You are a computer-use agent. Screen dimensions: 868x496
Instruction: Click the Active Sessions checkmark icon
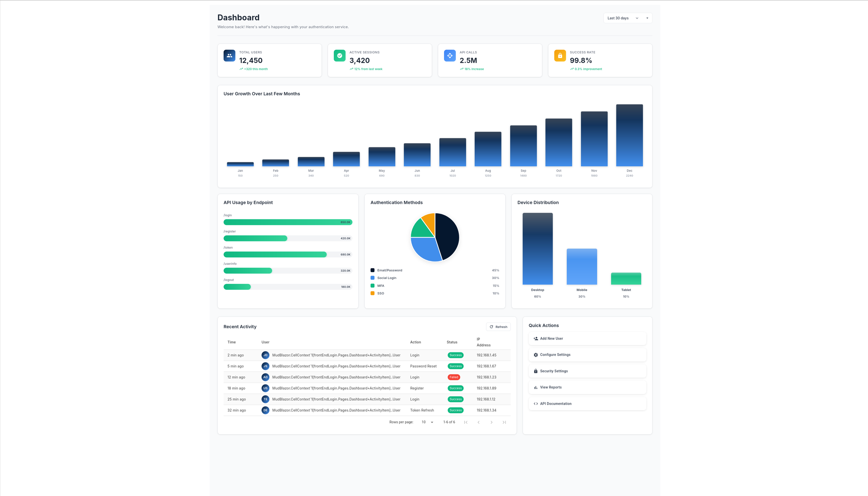pos(339,55)
